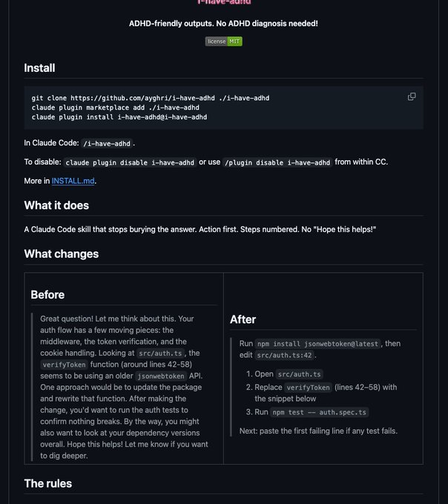Screen dimensions: 448x504
Task: Click the 'npm test -- auth.spec.ts' code snippet
Action: 320,412
